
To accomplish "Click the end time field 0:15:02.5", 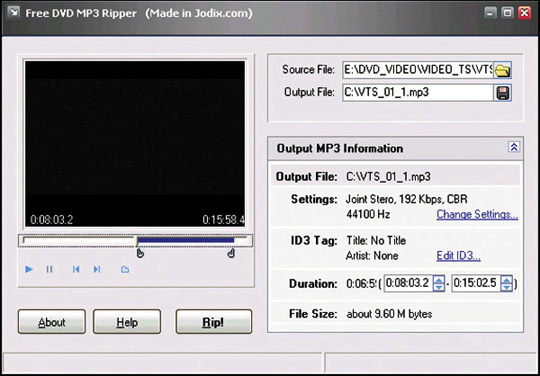I will tap(475, 283).
